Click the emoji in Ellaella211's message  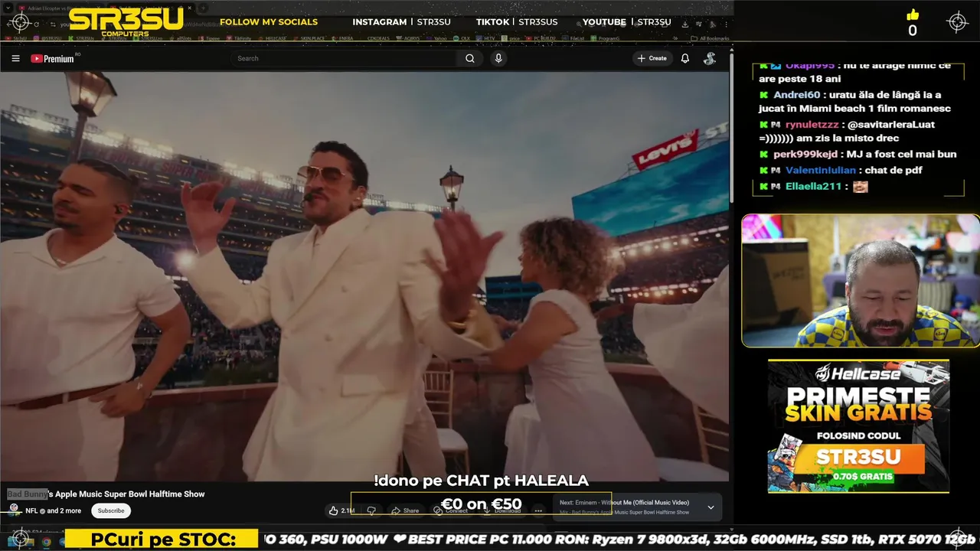[x=861, y=186]
